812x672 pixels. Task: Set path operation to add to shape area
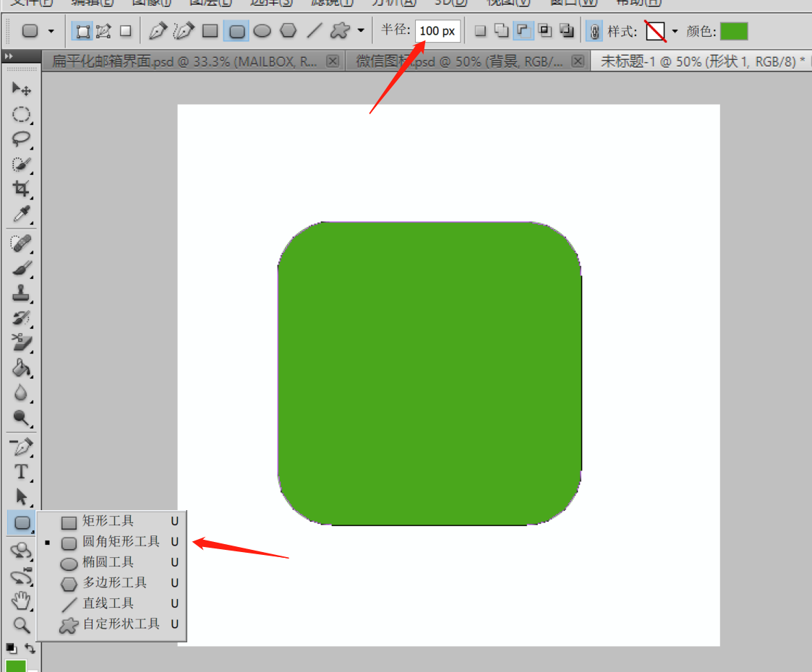501,31
